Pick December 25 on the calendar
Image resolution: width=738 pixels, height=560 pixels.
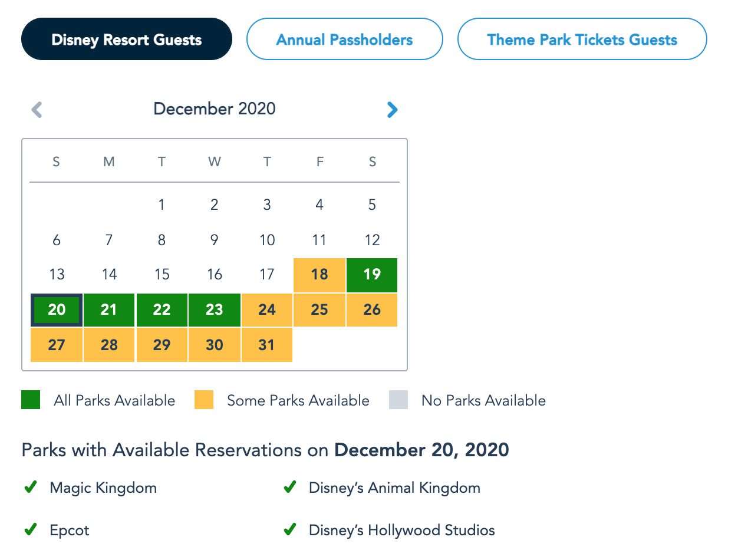[319, 310]
